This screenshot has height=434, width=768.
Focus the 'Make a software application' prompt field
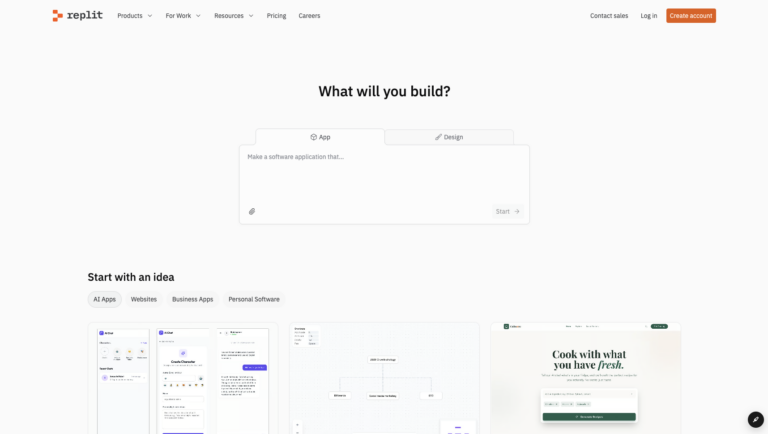384,174
